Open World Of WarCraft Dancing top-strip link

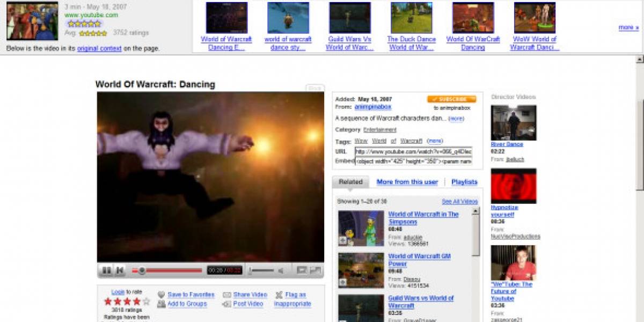[473, 43]
